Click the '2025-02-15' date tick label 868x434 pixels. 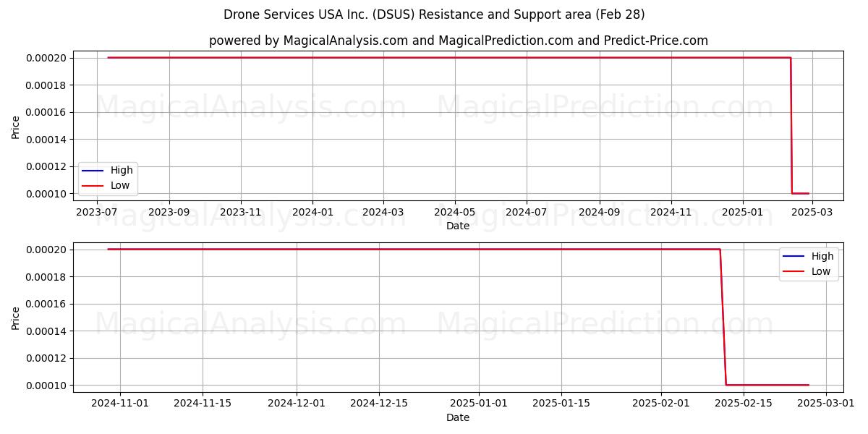click(x=744, y=404)
